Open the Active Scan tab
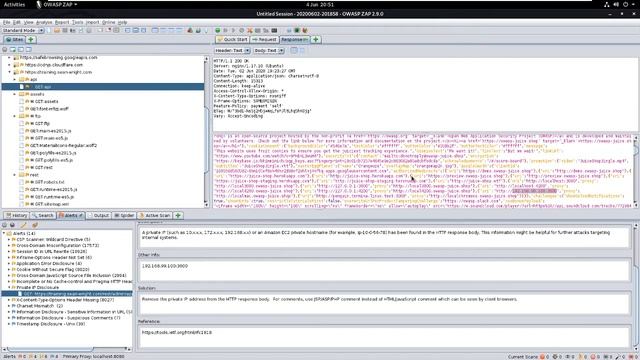The height and width of the screenshot is (360, 640). point(155,216)
